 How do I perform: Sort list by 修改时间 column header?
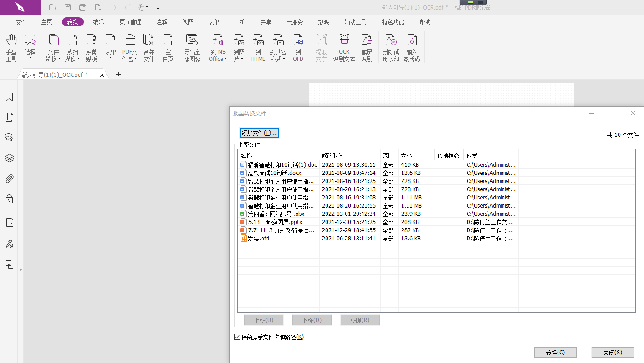(349, 155)
